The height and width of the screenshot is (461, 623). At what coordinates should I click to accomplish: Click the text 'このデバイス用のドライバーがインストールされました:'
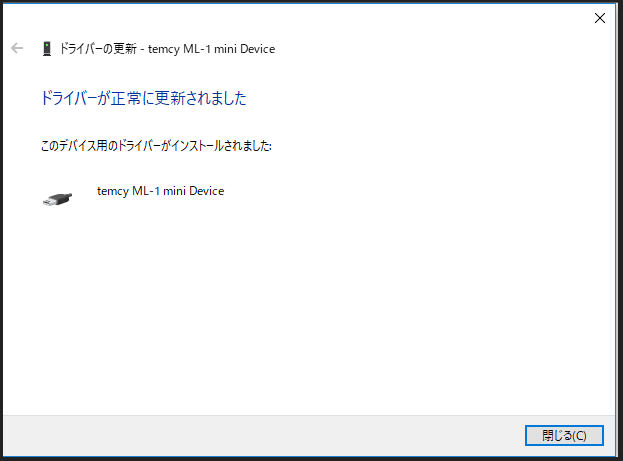click(x=156, y=146)
